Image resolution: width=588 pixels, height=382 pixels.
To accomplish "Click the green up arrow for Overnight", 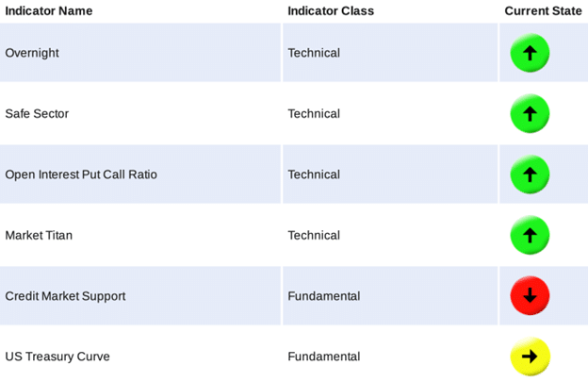I will (x=530, y=53).
